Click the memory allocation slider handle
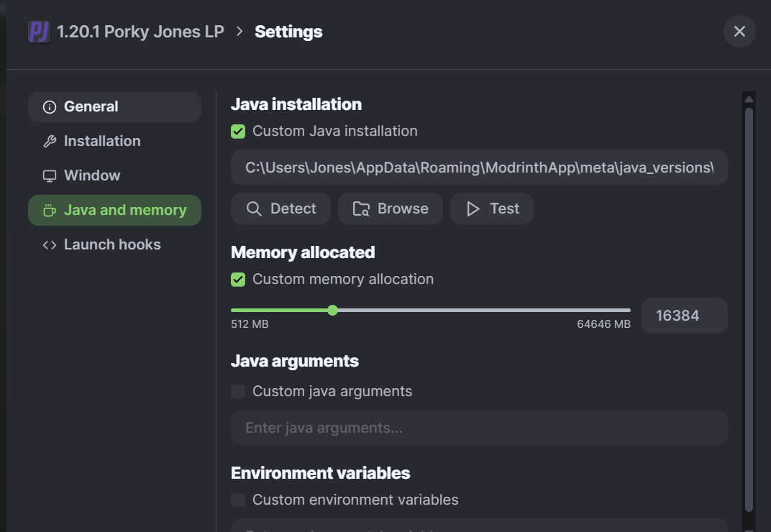Screen dimensions: 771x532 [x=332, y=311]
